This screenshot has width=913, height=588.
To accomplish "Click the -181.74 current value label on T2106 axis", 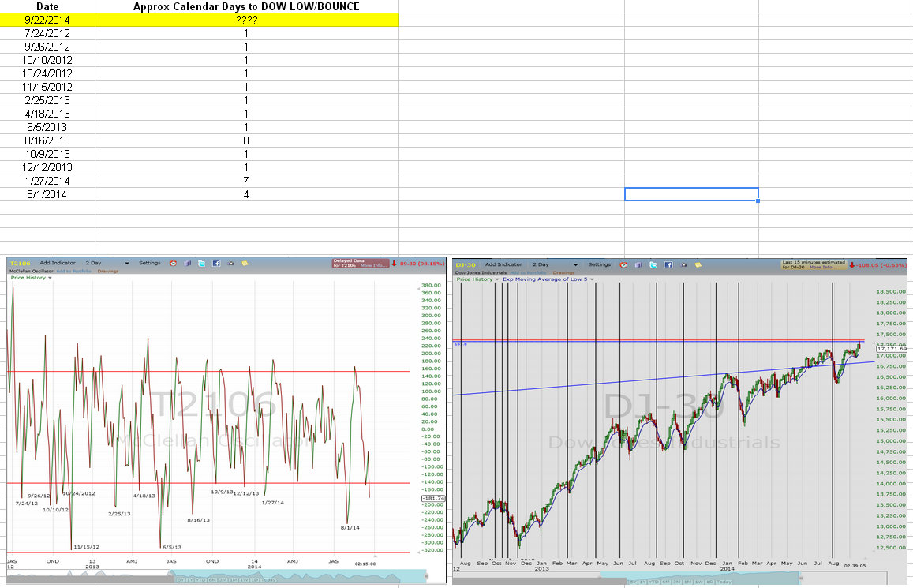I will [432, 498].
